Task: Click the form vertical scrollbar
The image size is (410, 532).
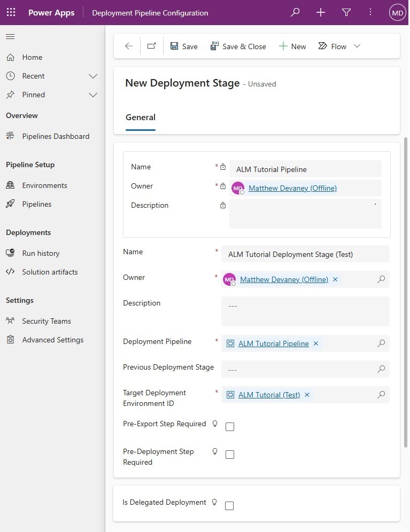Action: coord(405,293)
